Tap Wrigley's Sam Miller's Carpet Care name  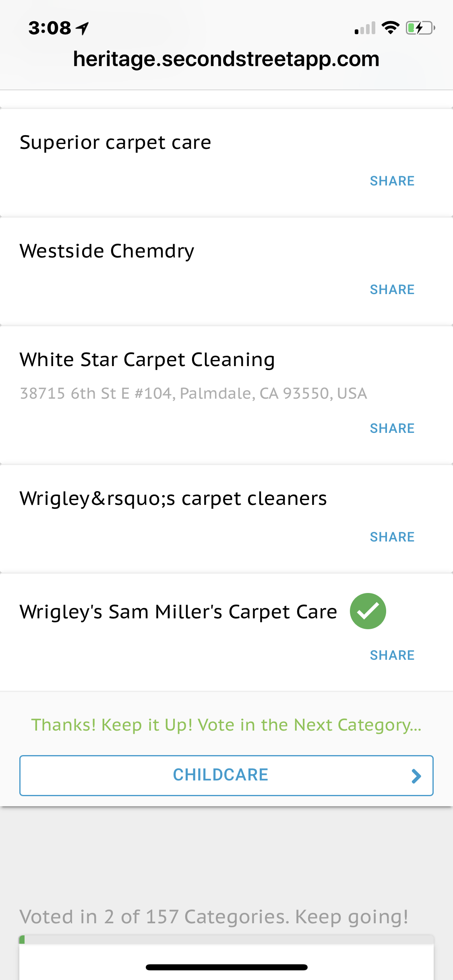(178, 612)
